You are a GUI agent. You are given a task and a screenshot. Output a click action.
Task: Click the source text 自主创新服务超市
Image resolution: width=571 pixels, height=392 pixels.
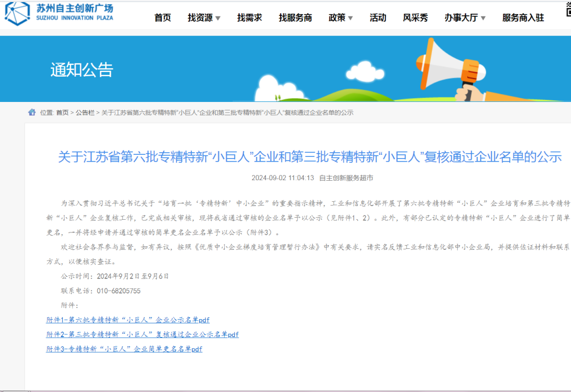[x=346, y=178]
